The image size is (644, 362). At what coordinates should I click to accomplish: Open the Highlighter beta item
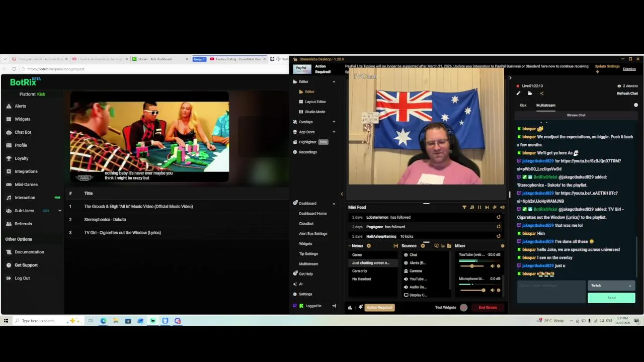310,142
